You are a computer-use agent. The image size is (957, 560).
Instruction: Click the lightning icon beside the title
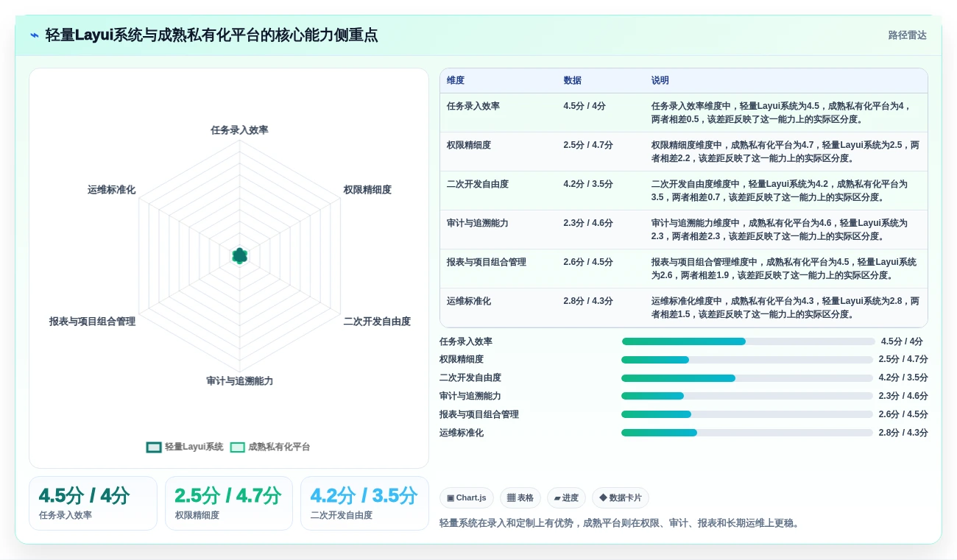(35, 35)
